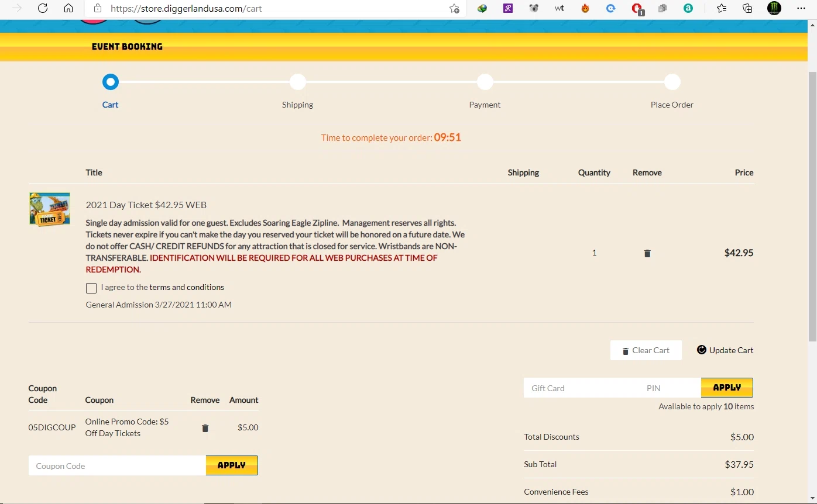Apply the gift card

727,388
